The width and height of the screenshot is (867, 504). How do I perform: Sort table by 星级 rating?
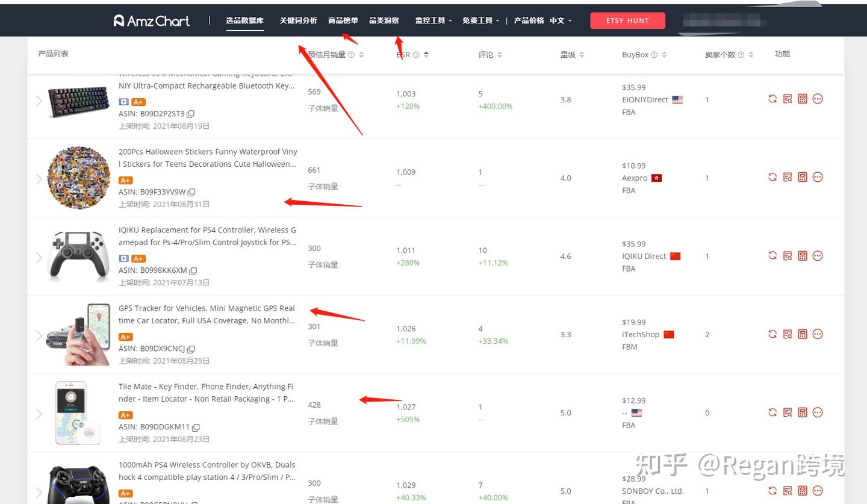(581, 55)
